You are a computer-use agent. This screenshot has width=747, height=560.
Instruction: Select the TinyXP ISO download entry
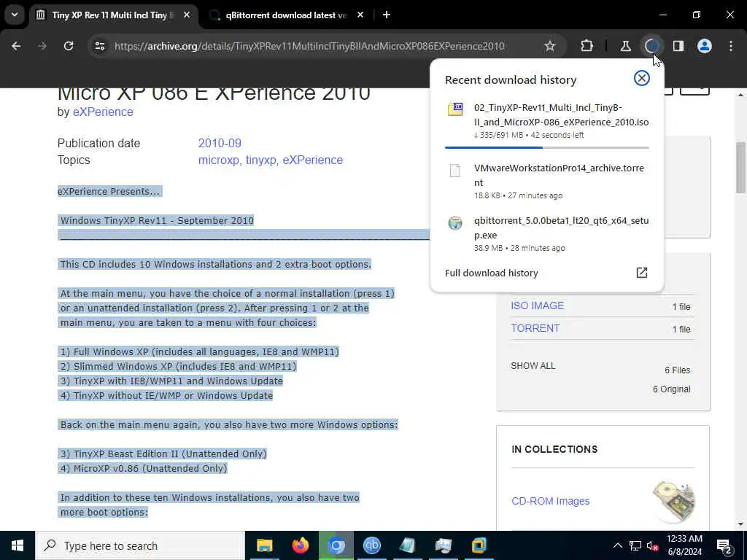click(x=547, y=121)
